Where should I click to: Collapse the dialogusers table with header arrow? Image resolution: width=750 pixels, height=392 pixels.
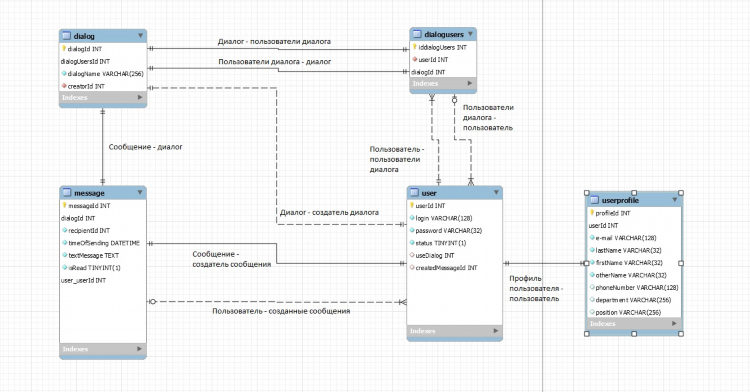coord(470,34)
